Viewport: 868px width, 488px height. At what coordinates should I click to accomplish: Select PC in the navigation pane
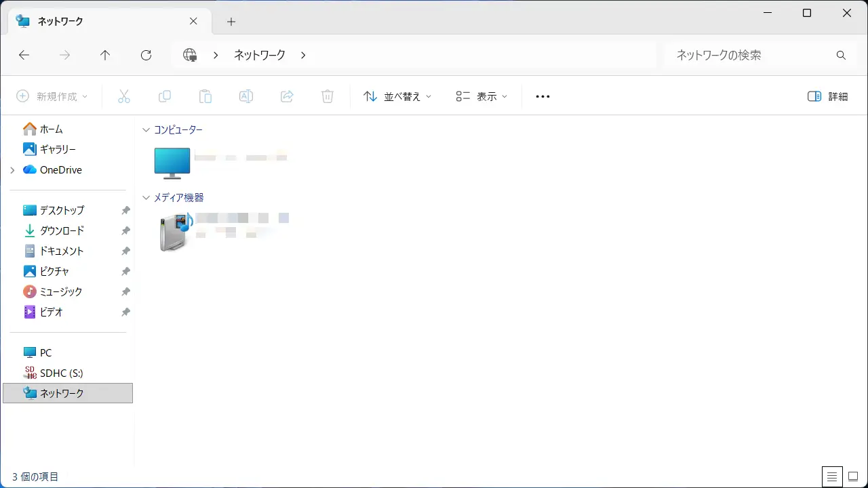click(45, 352)
